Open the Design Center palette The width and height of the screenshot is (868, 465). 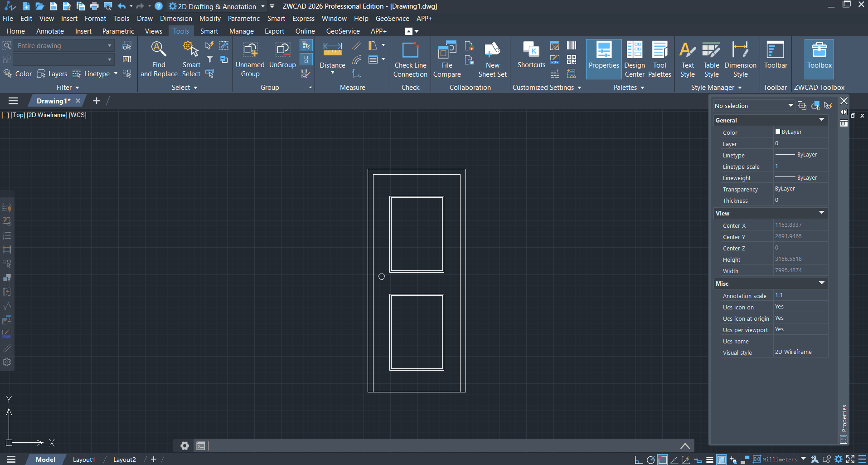coord(634,58)
